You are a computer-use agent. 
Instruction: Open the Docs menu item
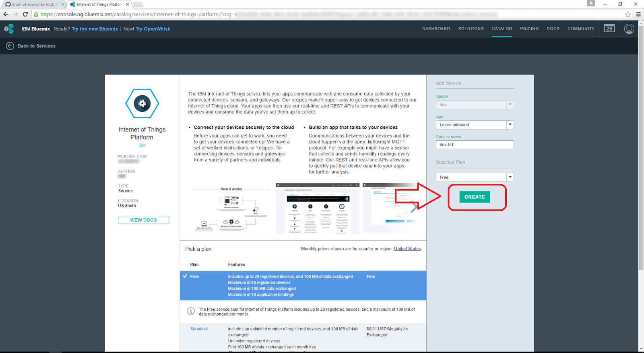tap(553, 29)
